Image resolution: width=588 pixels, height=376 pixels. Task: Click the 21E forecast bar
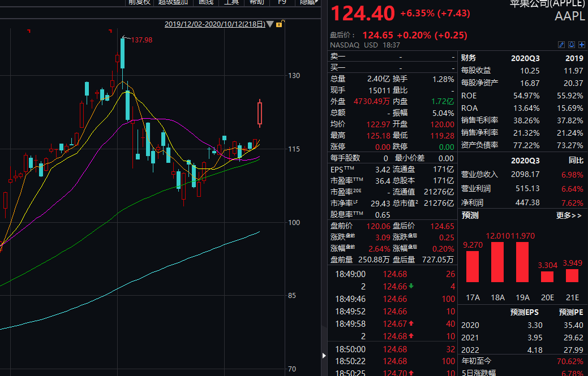[572, 275]
